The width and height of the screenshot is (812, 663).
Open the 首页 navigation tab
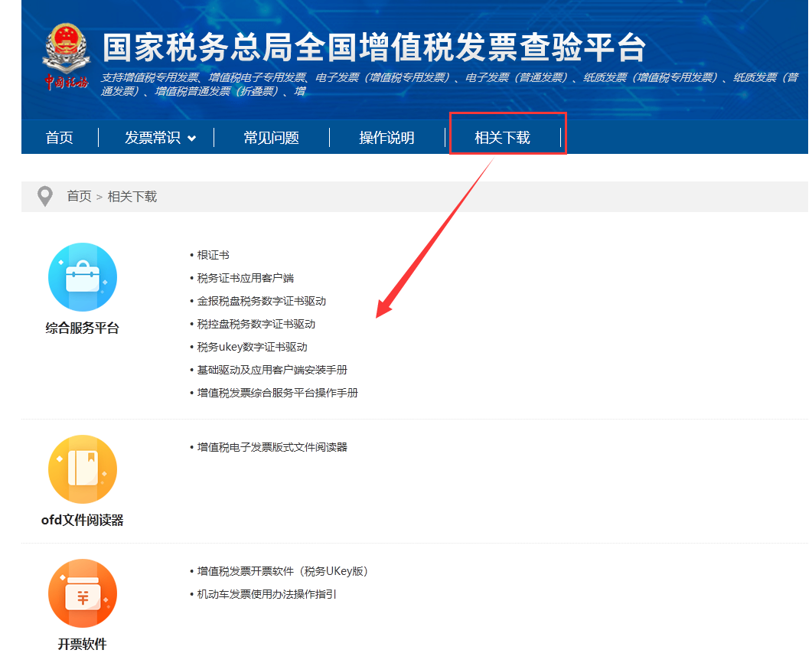click(59, 138)
